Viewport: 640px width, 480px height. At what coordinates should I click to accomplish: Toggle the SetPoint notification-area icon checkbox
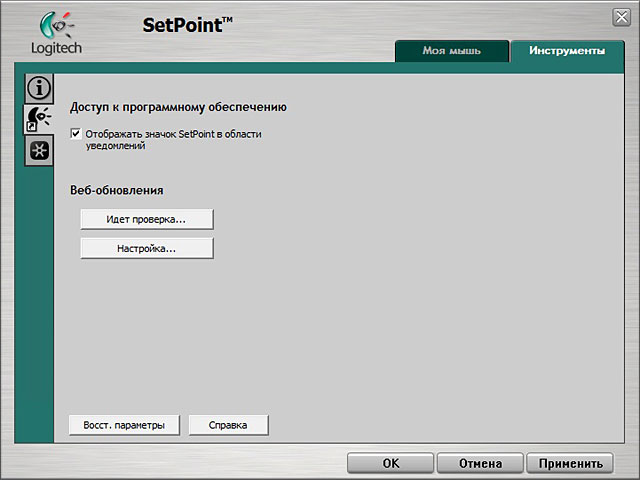pyautogui.click(x=76, y=133)
